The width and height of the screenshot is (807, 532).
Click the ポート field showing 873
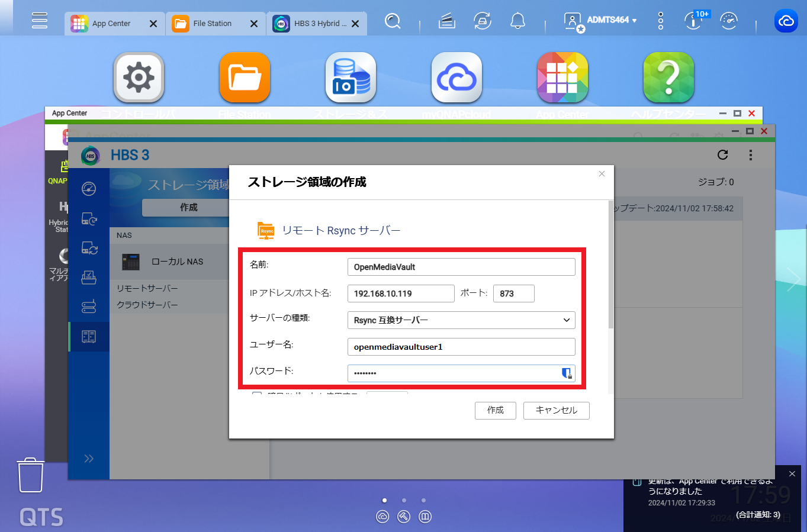(514, 294)
